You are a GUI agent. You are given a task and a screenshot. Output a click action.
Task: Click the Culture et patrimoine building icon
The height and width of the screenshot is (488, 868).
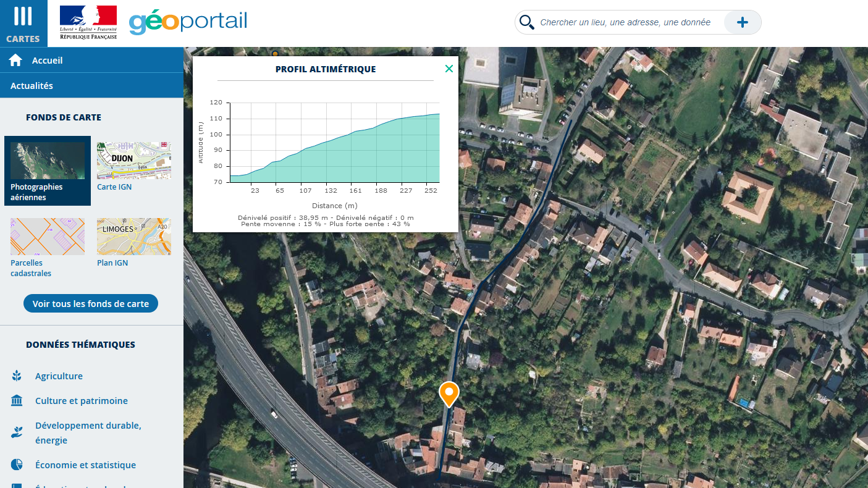click(x=17, y=401)
